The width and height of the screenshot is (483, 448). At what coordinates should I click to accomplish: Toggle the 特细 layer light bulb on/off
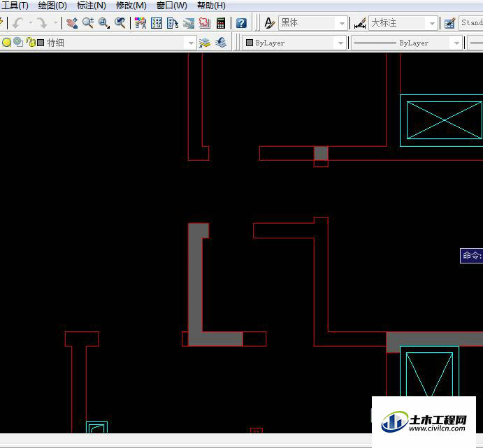[7, 42]
